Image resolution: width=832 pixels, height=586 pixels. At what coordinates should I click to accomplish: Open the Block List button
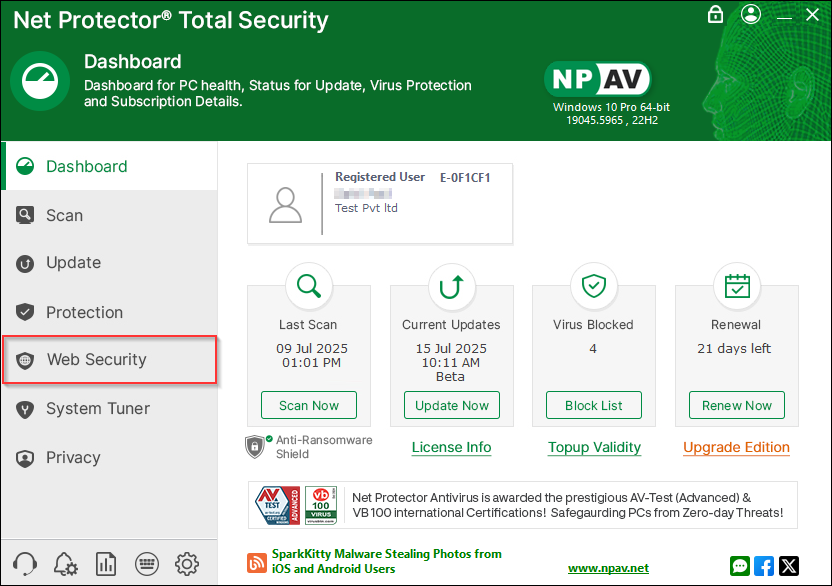click(594, 405)
